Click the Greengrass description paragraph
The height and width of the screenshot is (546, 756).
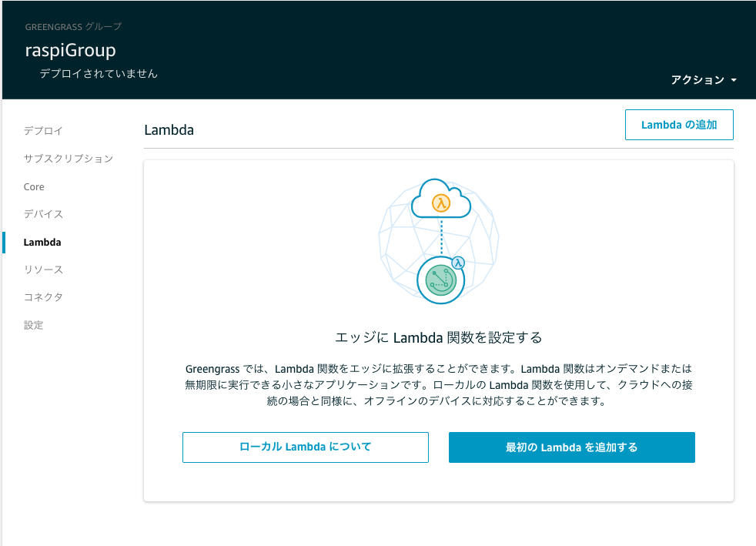click(x=438, y=385)
